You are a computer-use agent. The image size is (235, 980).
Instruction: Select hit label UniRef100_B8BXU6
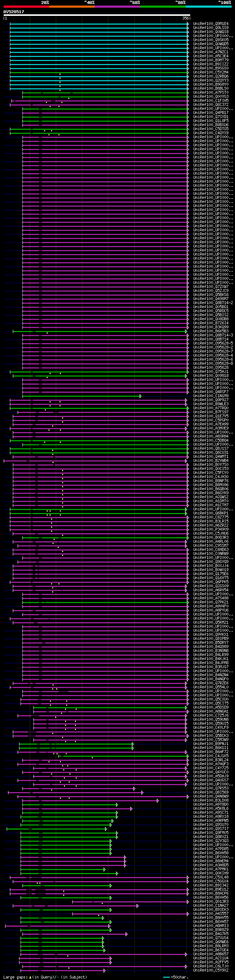point(211,125)
